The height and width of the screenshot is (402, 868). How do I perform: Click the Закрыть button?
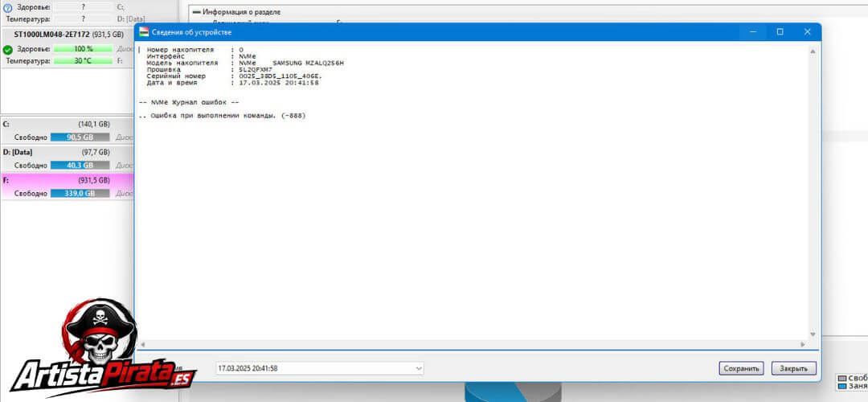coord(794,368)
